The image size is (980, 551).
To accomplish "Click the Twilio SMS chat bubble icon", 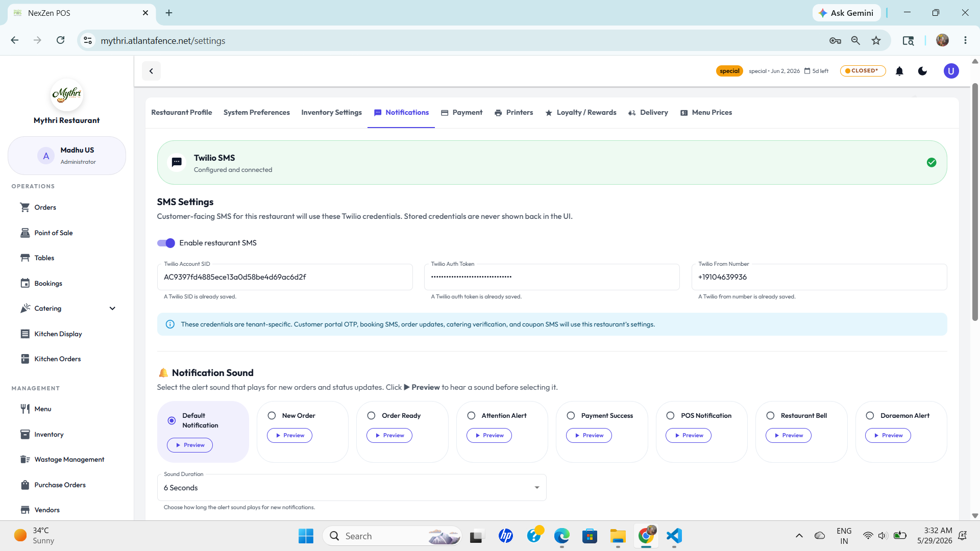I will [x=177, y=162].
